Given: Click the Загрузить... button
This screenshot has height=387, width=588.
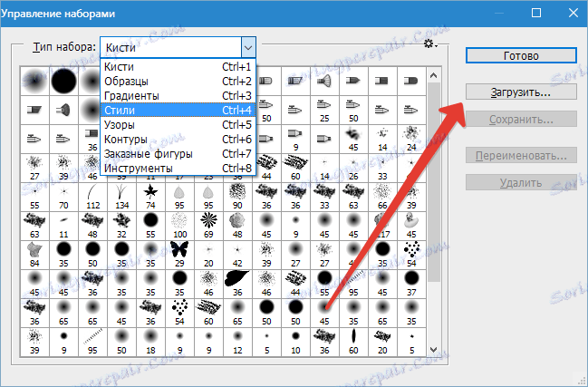Looking at the screenshot, I should pyautogui.click(x=521, y=92).
